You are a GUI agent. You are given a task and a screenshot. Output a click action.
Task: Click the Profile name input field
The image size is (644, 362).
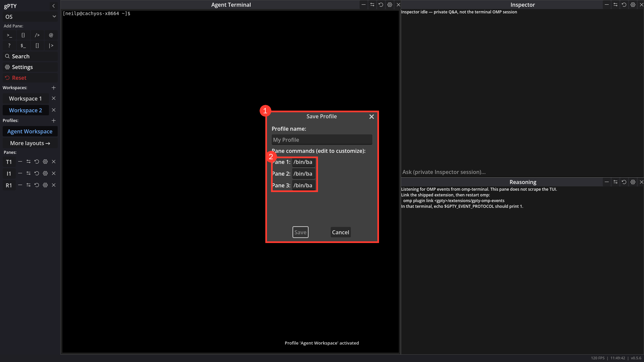click(322, 140)
